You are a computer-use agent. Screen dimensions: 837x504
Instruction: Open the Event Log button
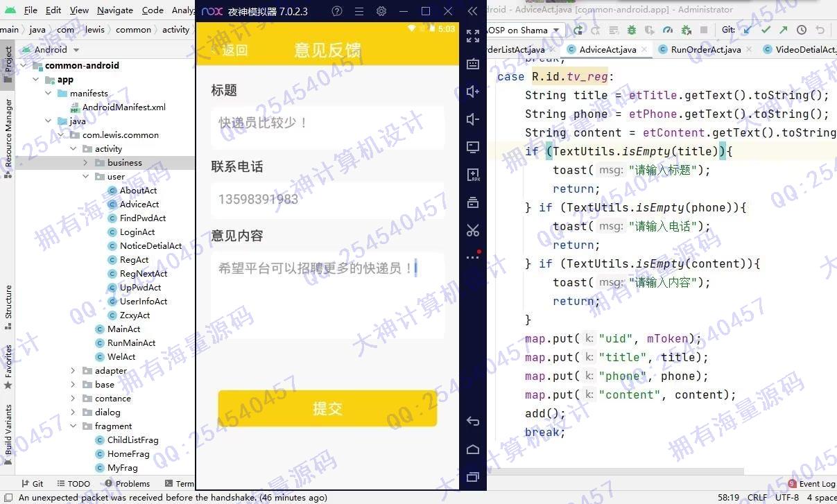pos(811,484)
